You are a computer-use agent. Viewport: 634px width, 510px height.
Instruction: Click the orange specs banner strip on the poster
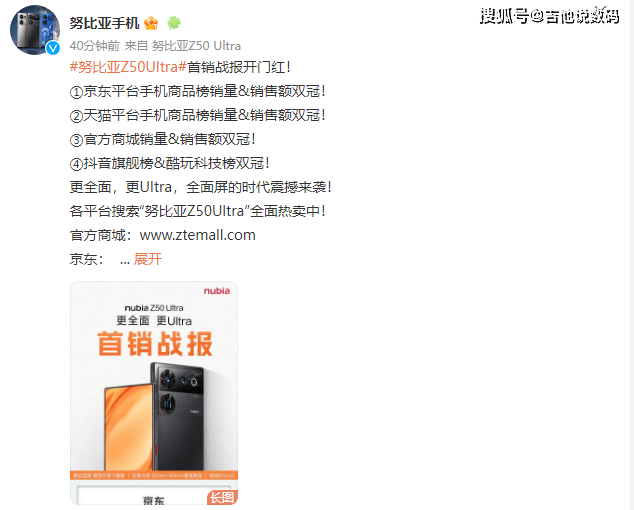click(154, 476)
